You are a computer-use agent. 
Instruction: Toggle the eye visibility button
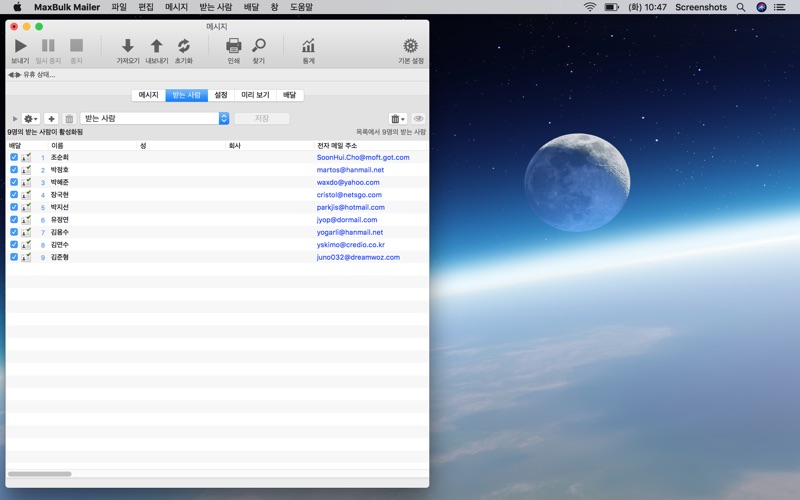click(418, 118)
